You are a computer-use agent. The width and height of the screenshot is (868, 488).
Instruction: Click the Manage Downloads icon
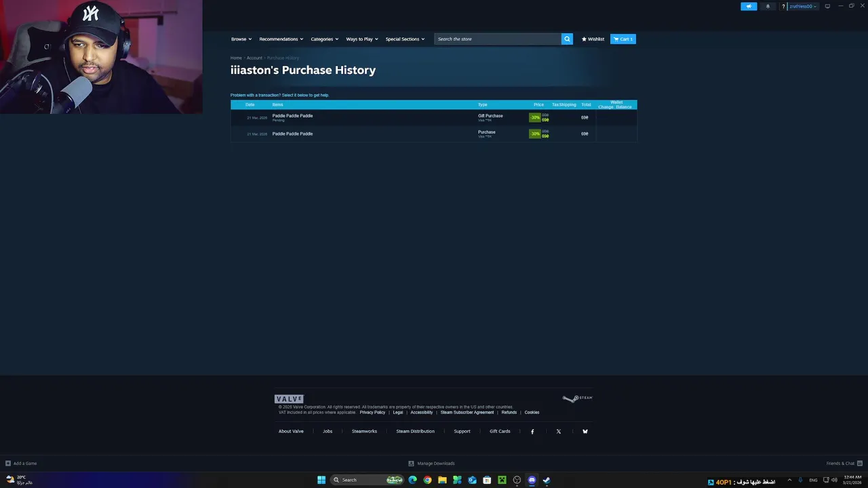click(x=411, y=464)
